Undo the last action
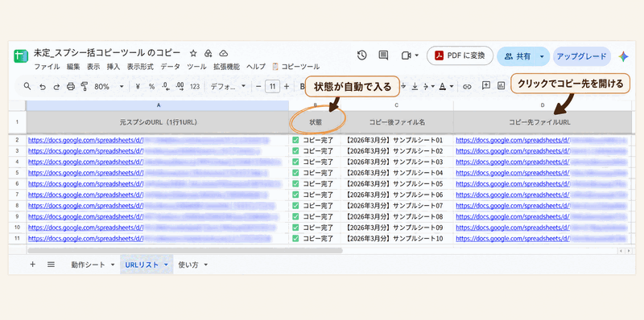 [x=43, y=87]
